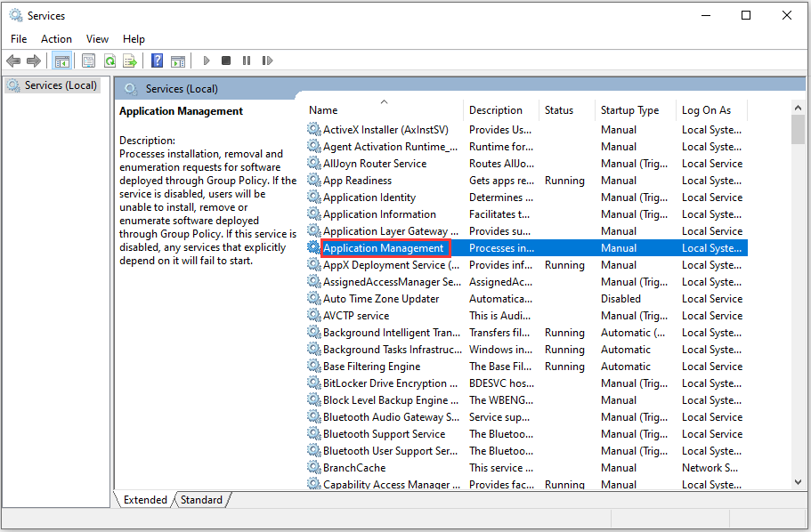Switch to the Extended tab
This screenshot has width=811, height=532.
point(145,499)
